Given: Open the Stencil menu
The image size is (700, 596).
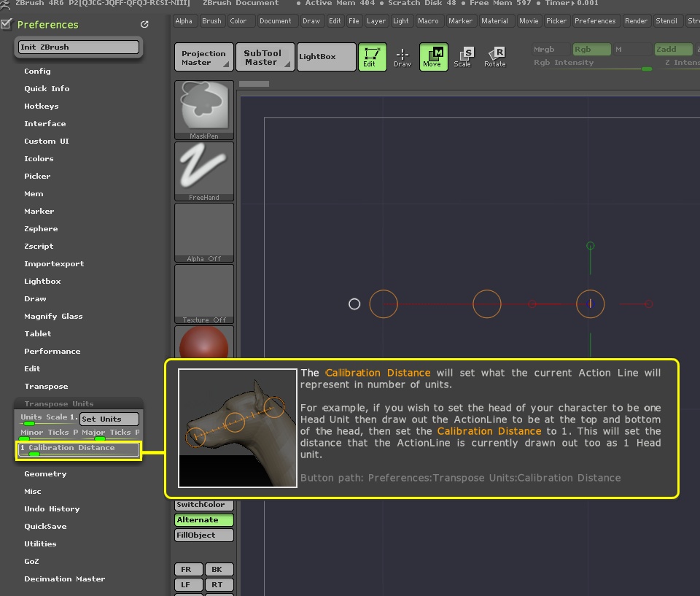Looking at the screenshot, I should pyautogui.click(x=666, y=21).
